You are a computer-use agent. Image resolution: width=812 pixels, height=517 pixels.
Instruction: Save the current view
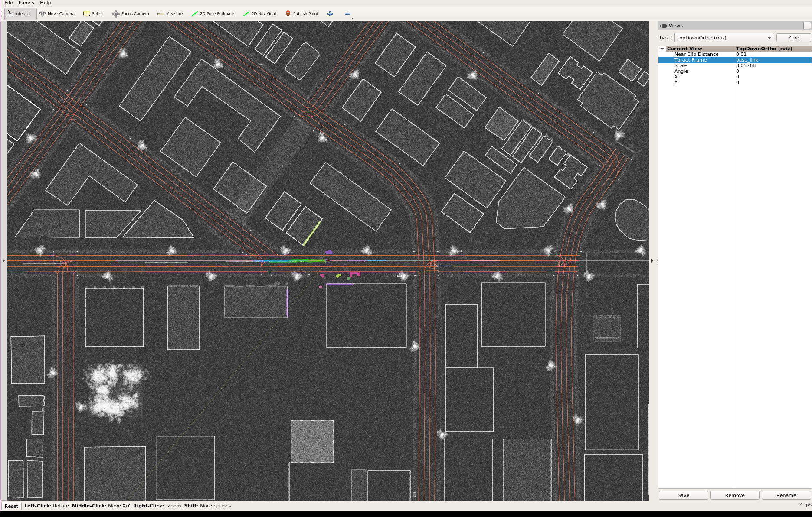(x=683, y=495)
